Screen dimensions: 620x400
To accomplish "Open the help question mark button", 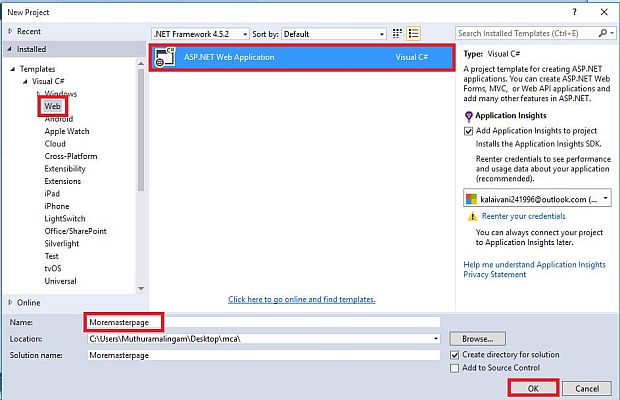I will pyautogui.click(x=575, y=12).
